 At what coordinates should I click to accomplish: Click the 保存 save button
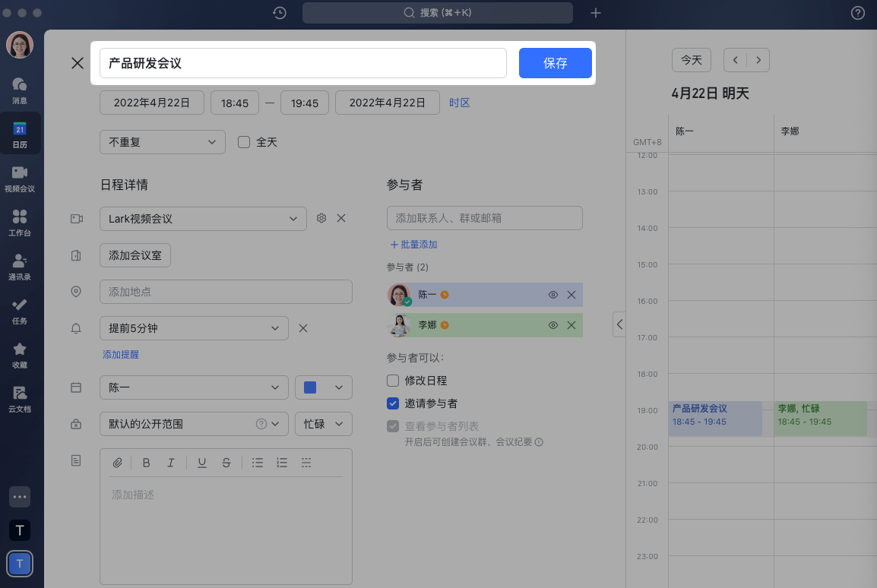click(556, 63)
